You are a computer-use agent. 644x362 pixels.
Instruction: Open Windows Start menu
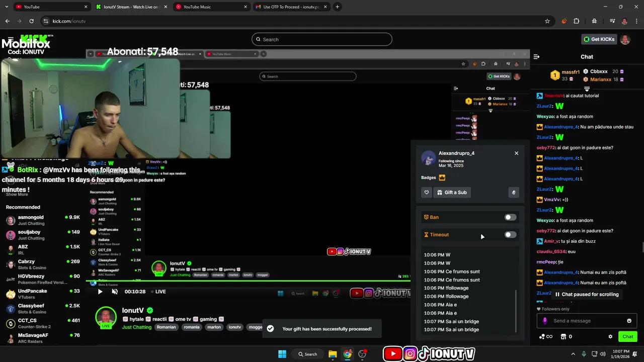pos(282,354)
